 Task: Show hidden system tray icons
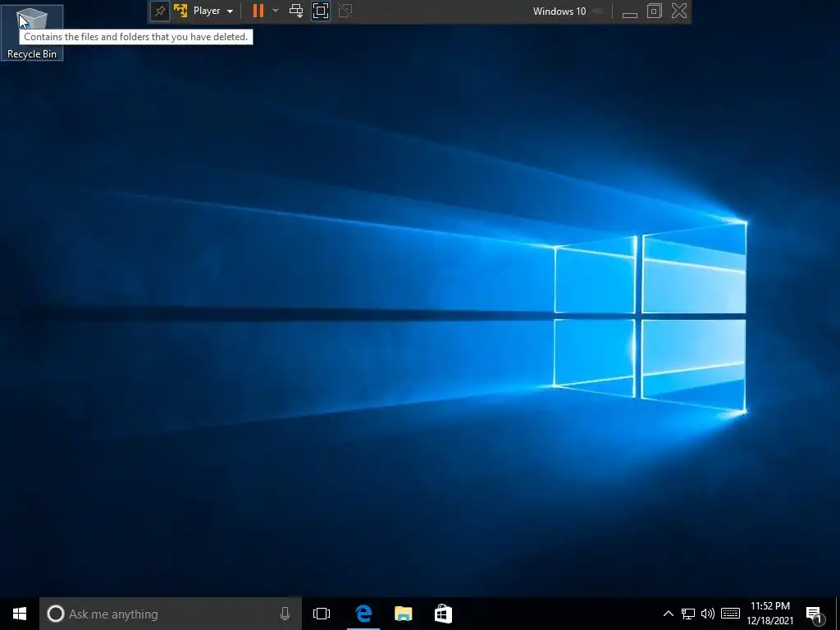pyautogui.click(x=668, y=614)
